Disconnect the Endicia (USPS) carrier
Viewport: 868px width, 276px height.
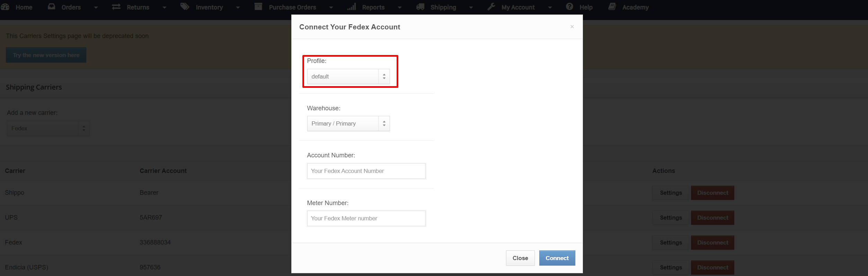click(x=712, y=267)
